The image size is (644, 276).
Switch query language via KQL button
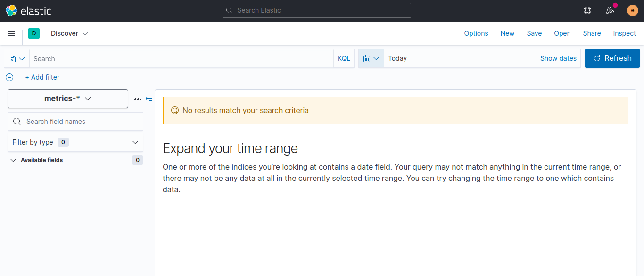click(344, 58)
